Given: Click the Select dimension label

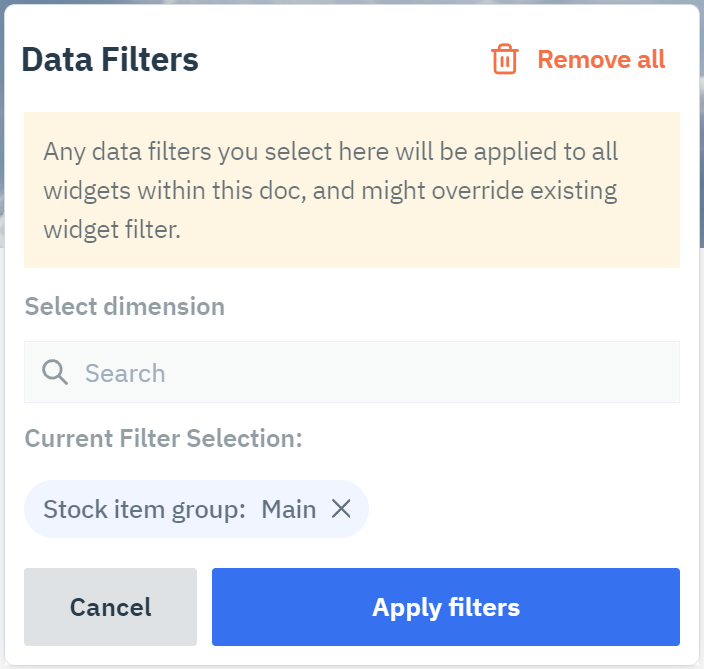Looking at the screenshot, I should 125,307.
